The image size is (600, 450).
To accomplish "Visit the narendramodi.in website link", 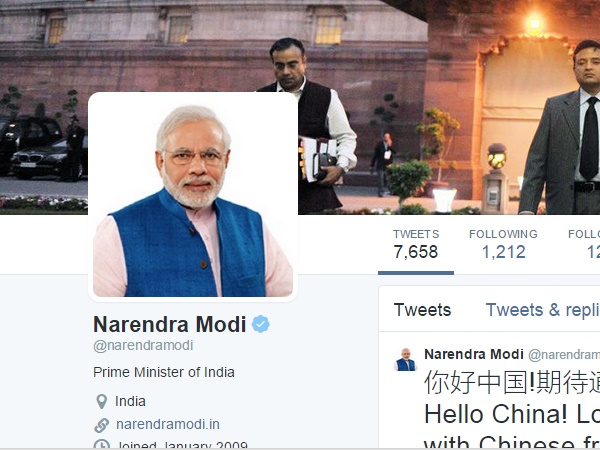I will [x=168, y=424].
